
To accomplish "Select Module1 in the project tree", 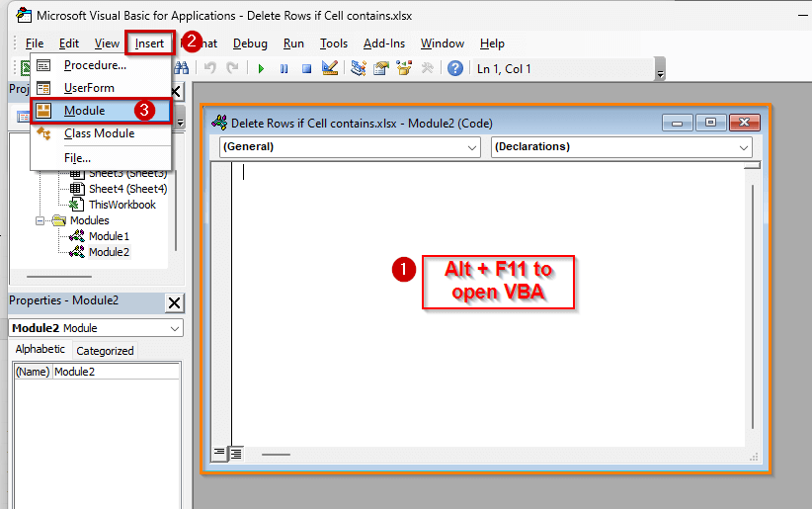I will coord(109,236).
